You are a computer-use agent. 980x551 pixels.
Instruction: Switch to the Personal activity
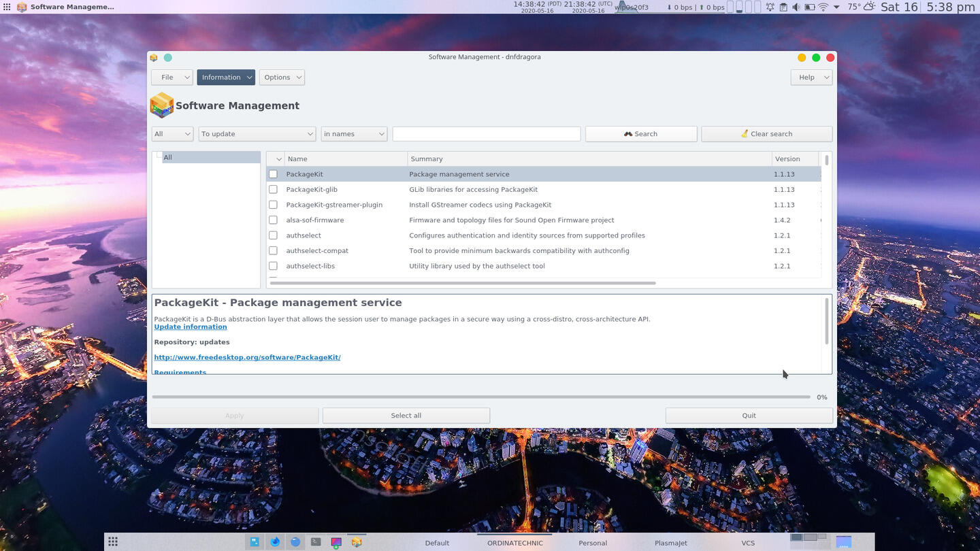tap(593, 543)
